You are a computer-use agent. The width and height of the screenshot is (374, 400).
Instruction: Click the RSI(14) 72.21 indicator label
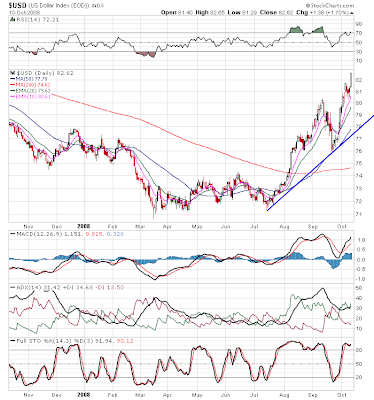pyautogui.click(x=38, y=20)
